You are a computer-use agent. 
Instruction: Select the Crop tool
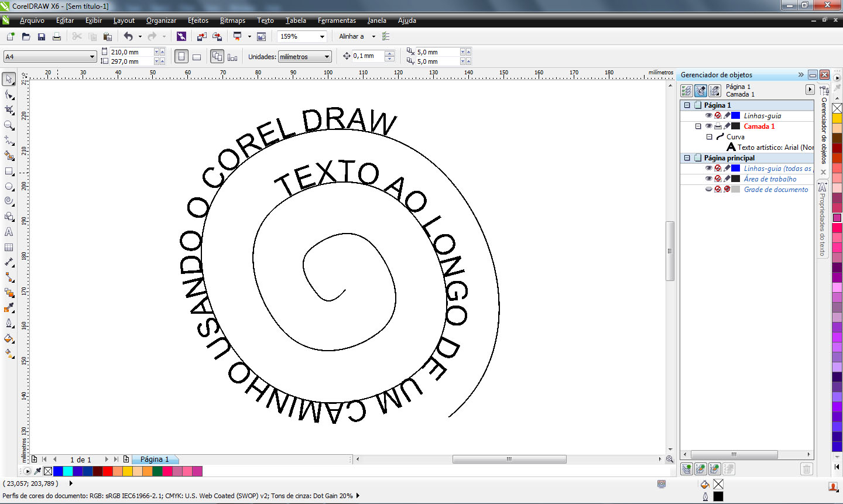[x=9, y=110]
